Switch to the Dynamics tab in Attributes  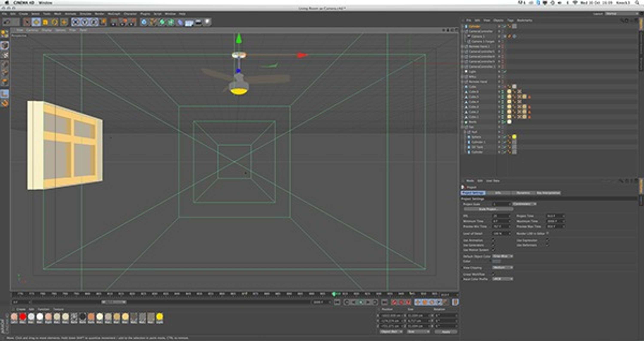coord(523,193)
